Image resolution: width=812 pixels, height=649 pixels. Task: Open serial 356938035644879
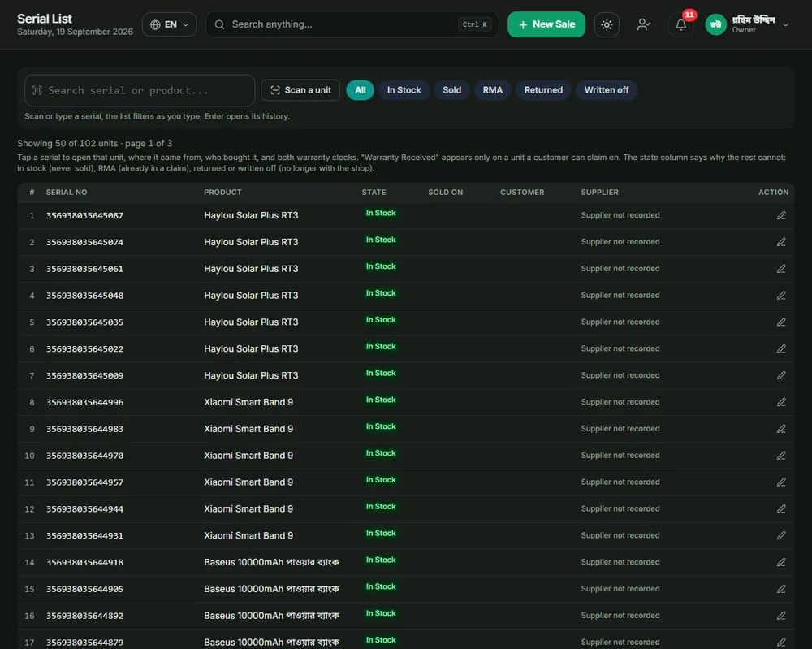[85, 643]
